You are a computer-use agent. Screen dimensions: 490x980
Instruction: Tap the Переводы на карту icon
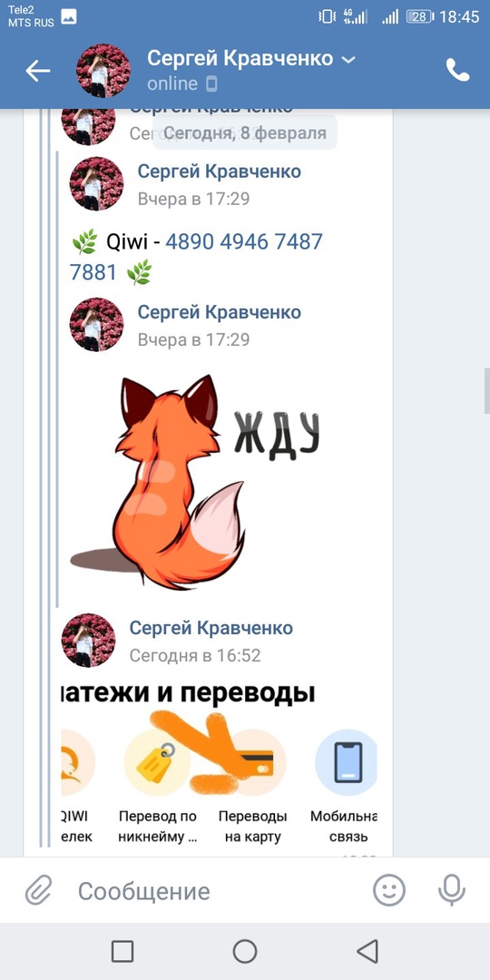click(252, 762)
